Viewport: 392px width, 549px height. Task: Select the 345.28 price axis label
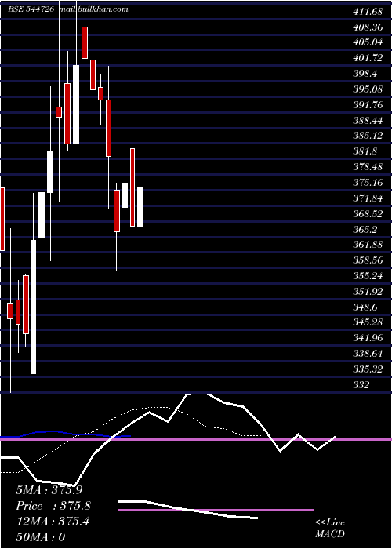pos(368,322)
